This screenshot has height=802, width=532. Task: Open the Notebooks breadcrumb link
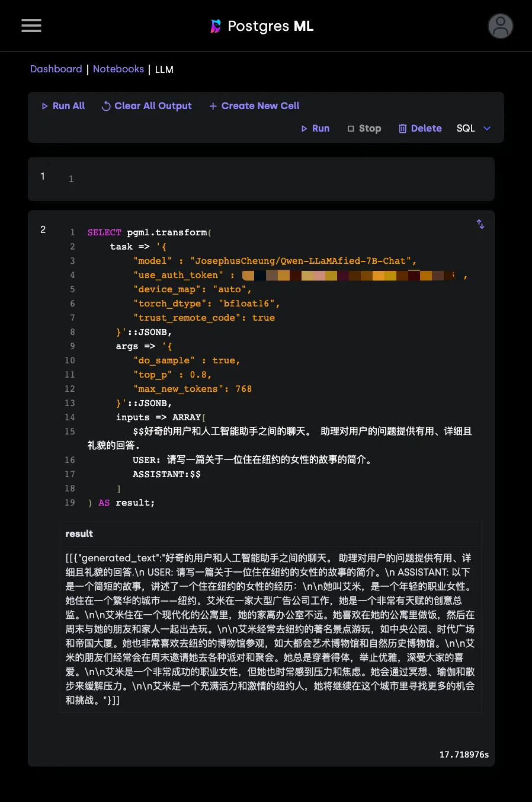pyautogui.click(x=118, y=69)
